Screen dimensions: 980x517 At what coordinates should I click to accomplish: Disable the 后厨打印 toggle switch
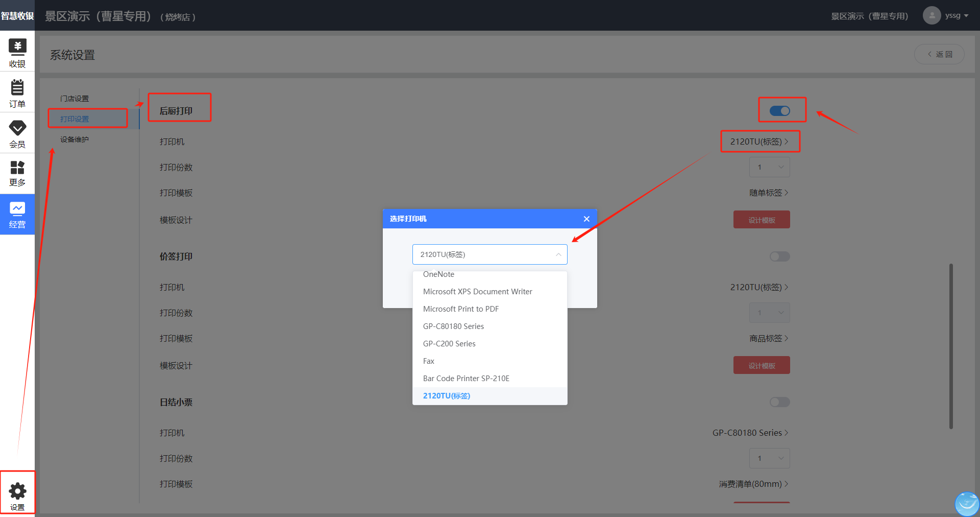click(x=779, y=111)
